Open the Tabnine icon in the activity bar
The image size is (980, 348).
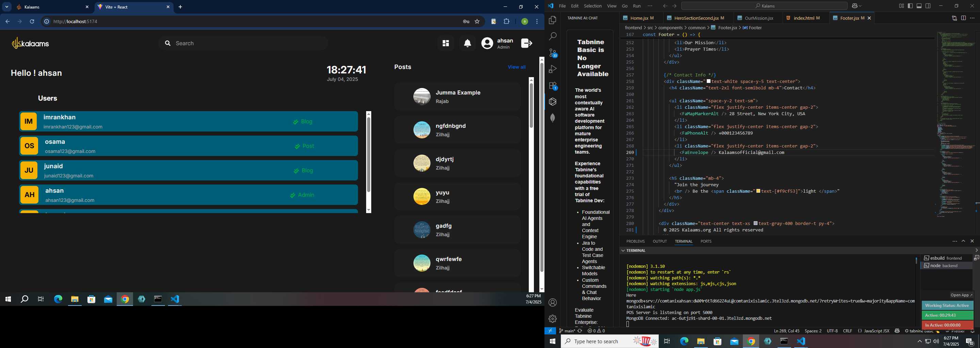553,102
